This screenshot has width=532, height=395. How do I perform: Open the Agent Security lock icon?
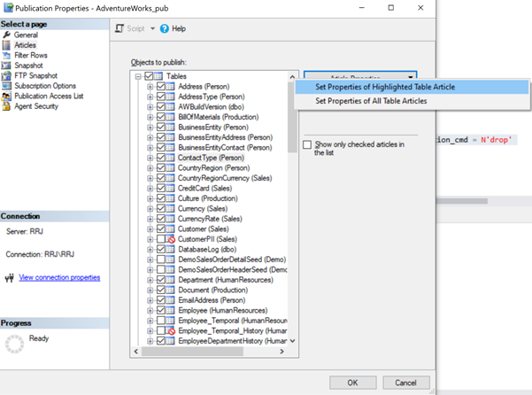[x=6, y=106]
